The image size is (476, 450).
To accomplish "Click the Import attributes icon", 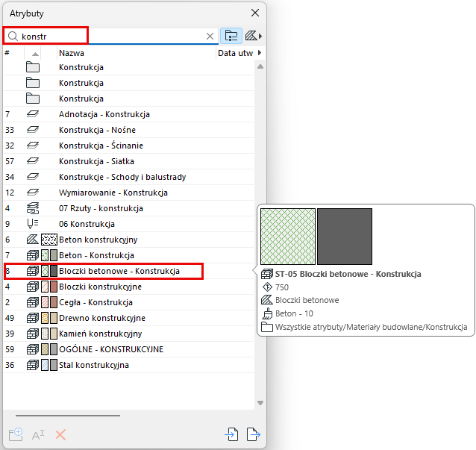I will click(231, 434).
